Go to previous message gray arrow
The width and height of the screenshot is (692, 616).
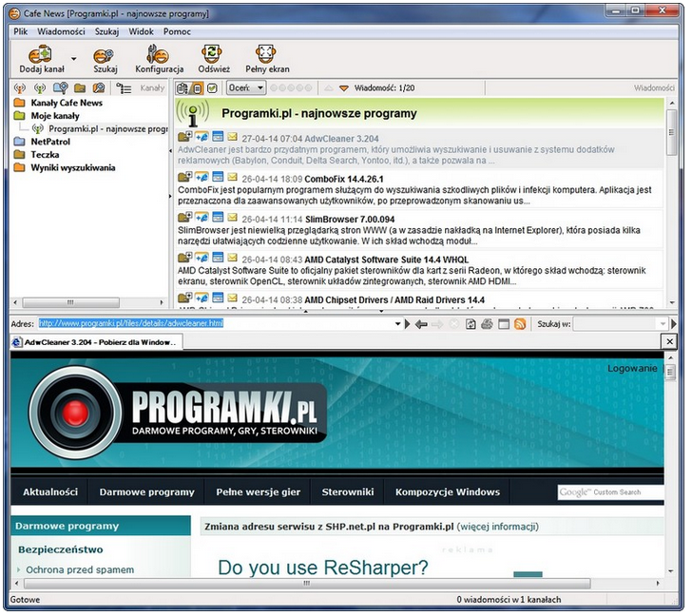[x=328, y=88]
